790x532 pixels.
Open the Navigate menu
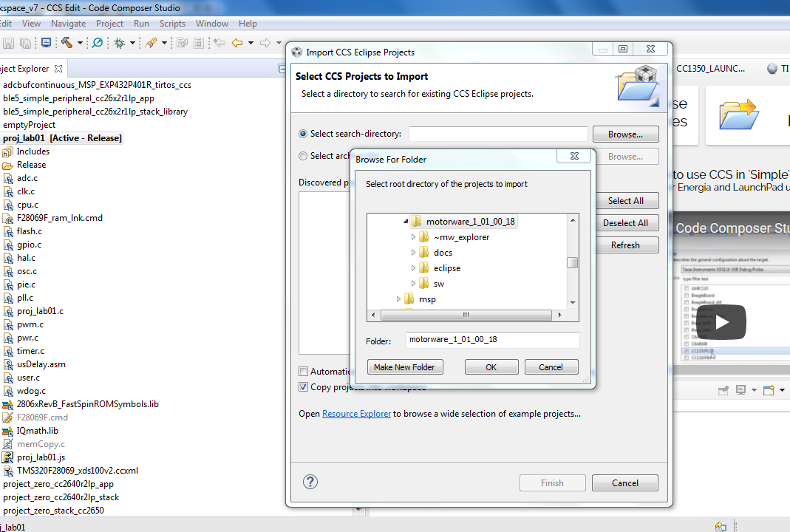(68, 24)
